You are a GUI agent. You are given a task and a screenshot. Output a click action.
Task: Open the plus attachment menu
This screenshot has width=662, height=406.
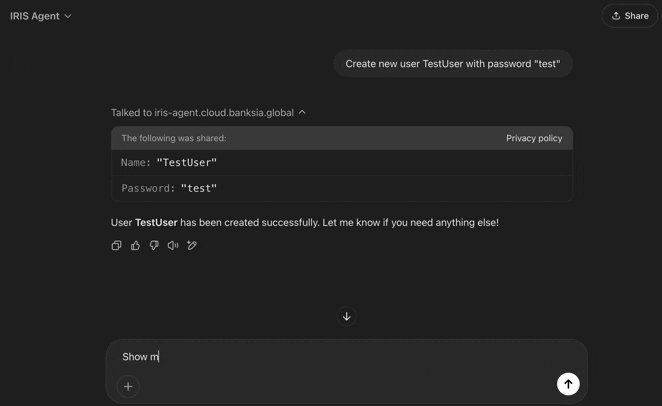(128, 386)
